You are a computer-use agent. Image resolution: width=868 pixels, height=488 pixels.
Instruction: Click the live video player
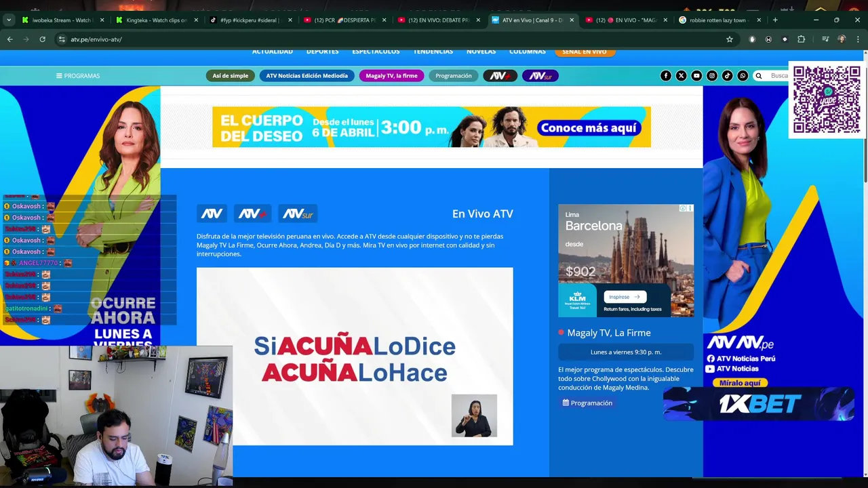tap(355, 357)
